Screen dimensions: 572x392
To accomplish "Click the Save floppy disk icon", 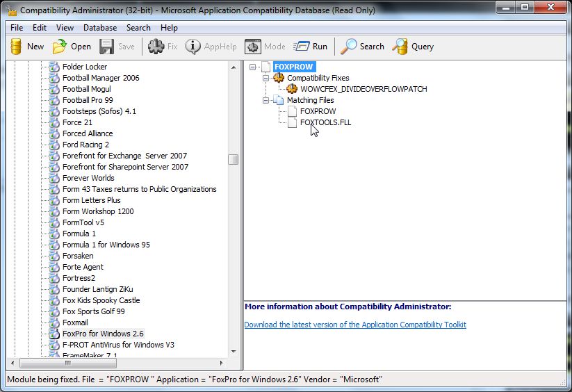I will [x=106, y=47].
